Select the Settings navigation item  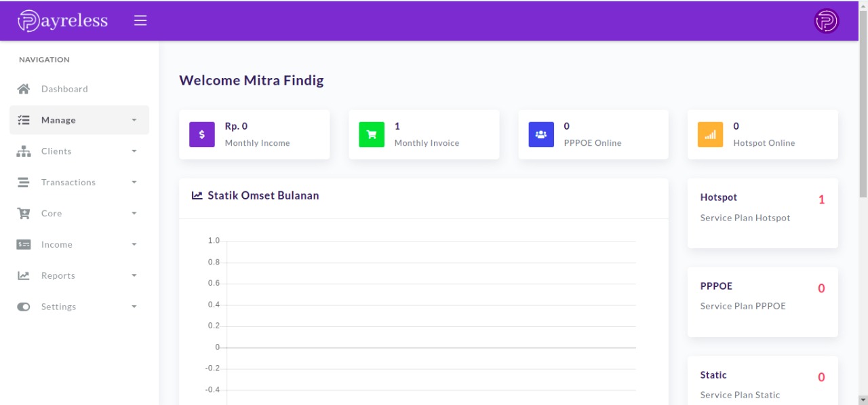pyautogui.click(x=79, y=307)
